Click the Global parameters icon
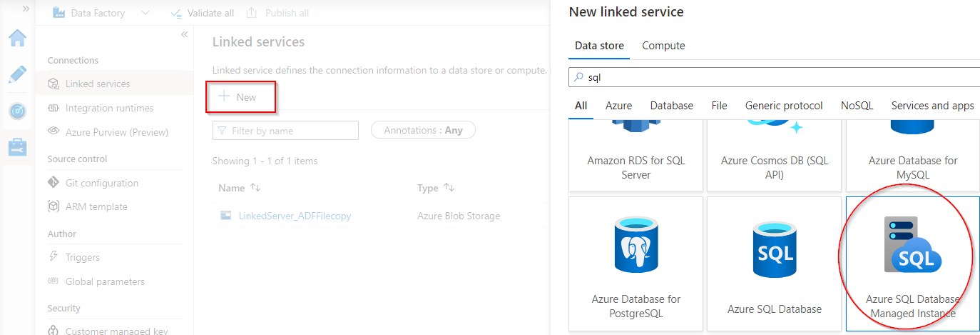The image size is (980, 335). point(53,281)
